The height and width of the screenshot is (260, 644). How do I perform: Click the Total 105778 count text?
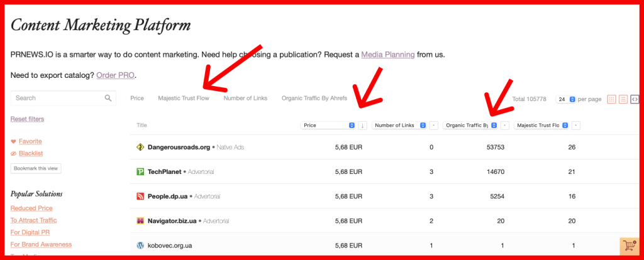tap(530, 99)
